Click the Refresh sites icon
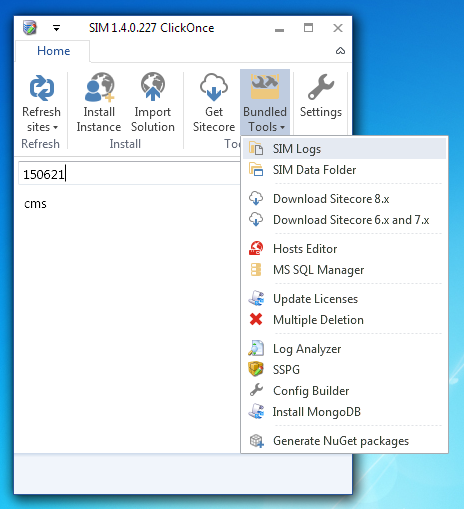This screenshot has width=464, height=509. 42,88
